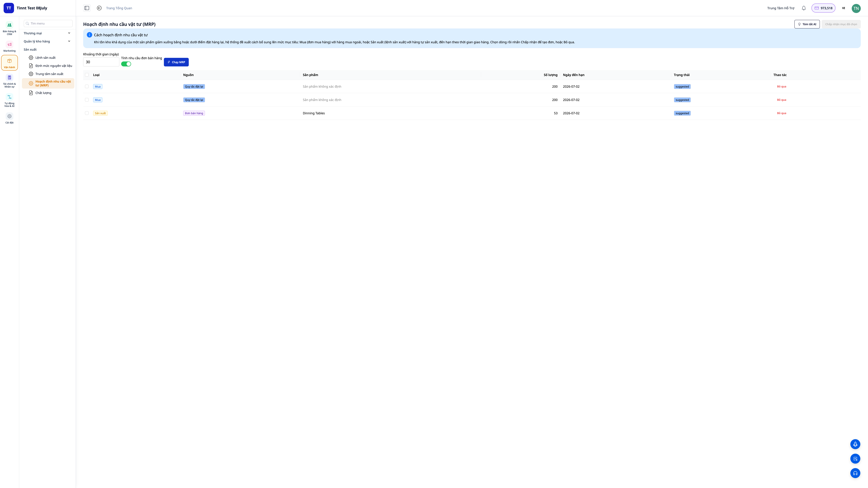
Task: Switch language via VI selector
Action: (843, 8)
